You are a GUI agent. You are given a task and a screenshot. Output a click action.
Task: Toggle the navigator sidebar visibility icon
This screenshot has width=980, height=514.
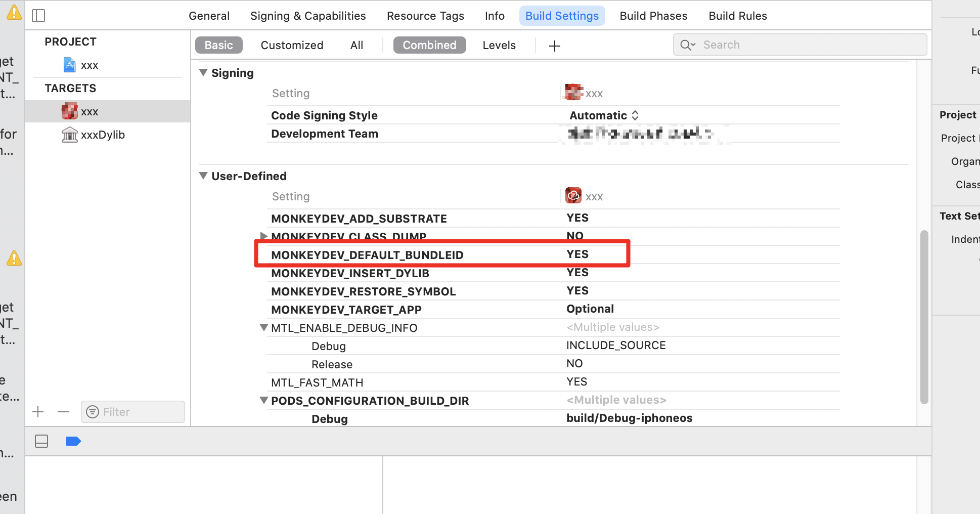(38, 15)
